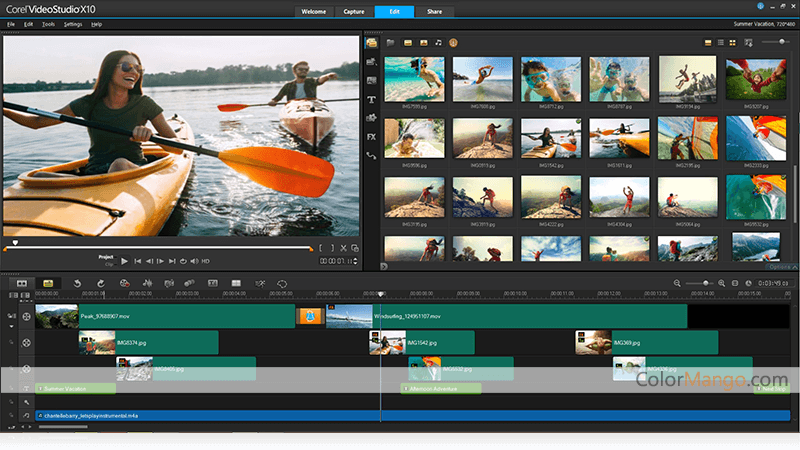
Task: Open the Title library (T icon)
Action: coord(371,100)
